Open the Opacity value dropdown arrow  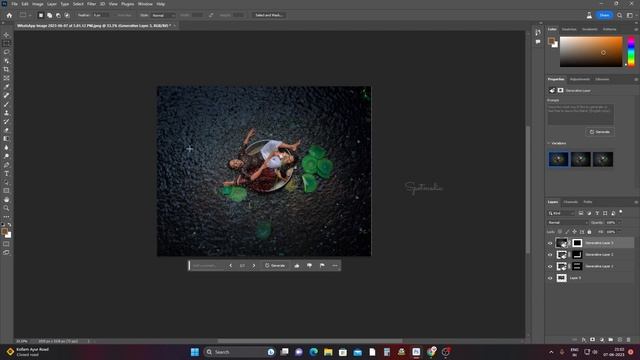click(619, 222)
